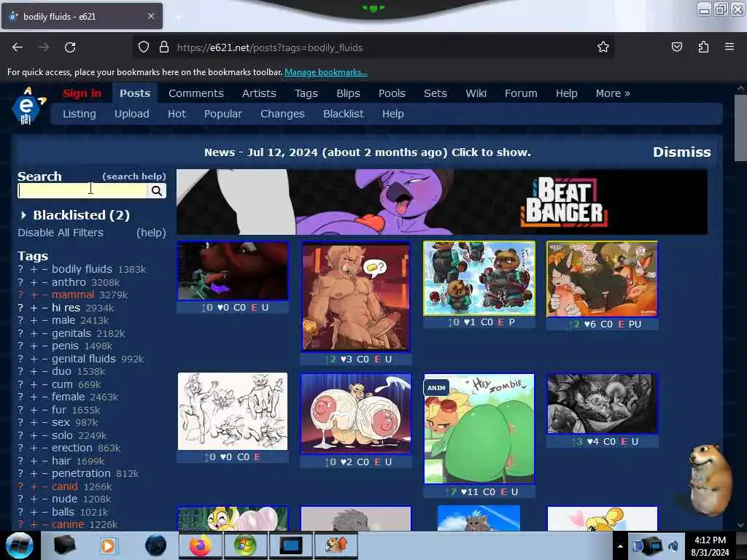Open the Beat Banger banner advertisement
Image resolution: width=747 pixels, height=560 pixels.
click(x=441, y=202)
